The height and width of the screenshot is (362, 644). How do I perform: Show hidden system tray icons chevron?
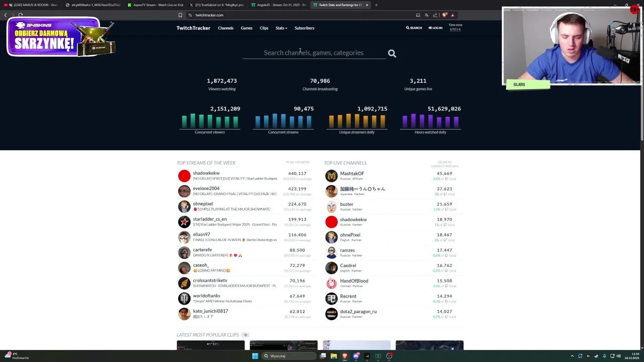pyautogui.click(x=572, y=356)
